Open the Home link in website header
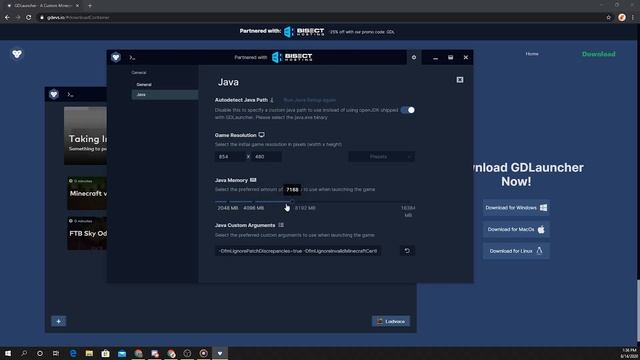Viewport: 640px width, 360px height. (x=532, y=54)
